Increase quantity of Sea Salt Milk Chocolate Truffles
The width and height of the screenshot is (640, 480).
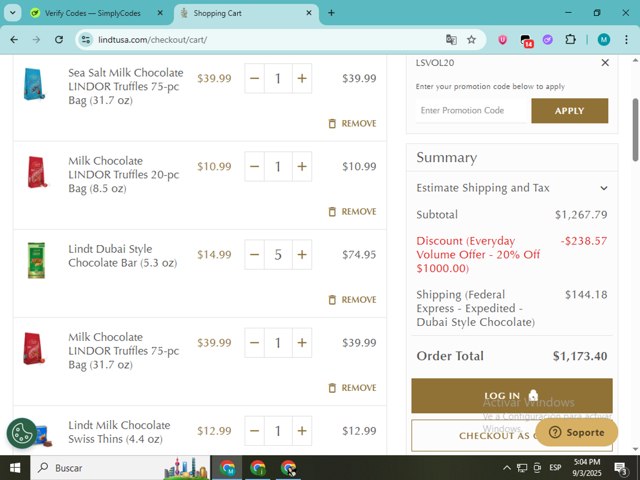point(302,78)
